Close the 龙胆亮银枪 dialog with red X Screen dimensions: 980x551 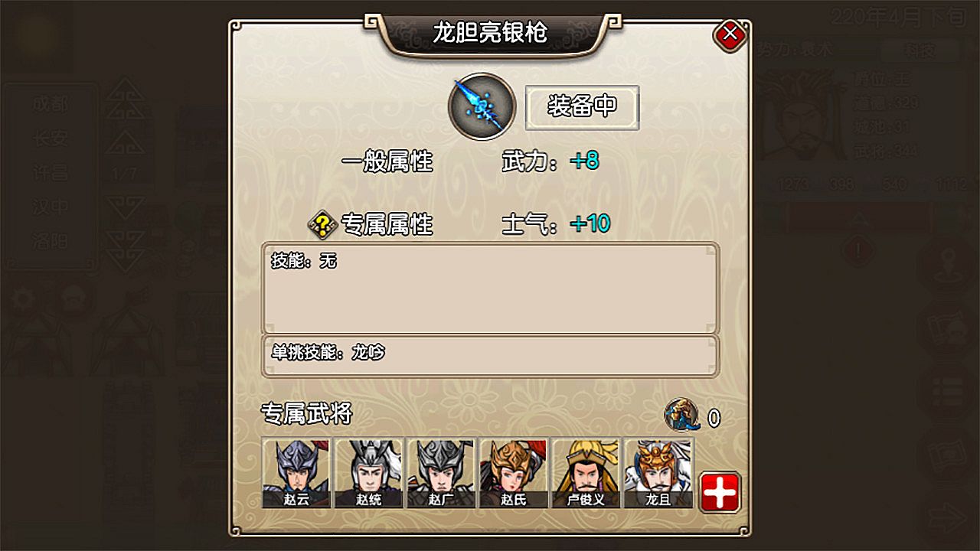tap(730, 34)
